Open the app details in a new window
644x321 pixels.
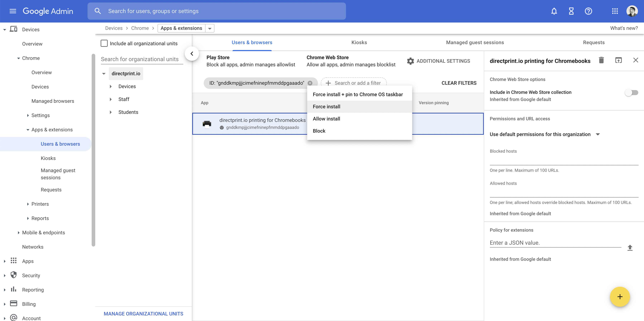coord(619,60)
